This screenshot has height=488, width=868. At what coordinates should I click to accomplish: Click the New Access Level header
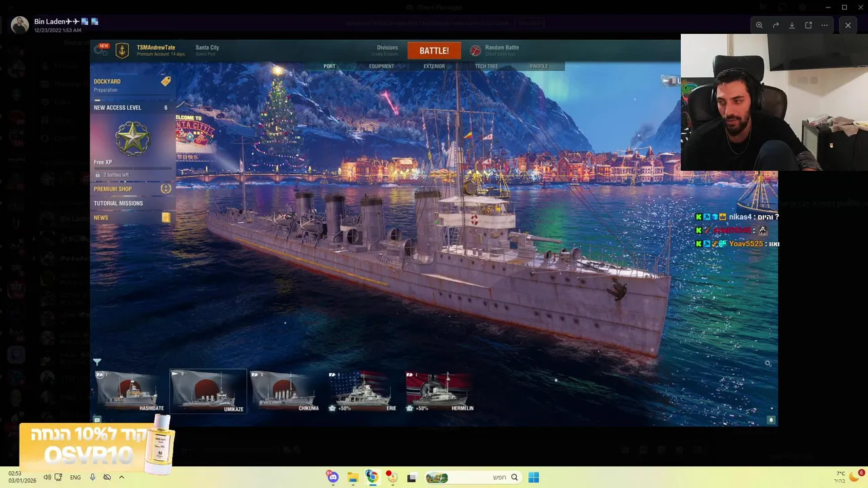[x=133, y=108]
